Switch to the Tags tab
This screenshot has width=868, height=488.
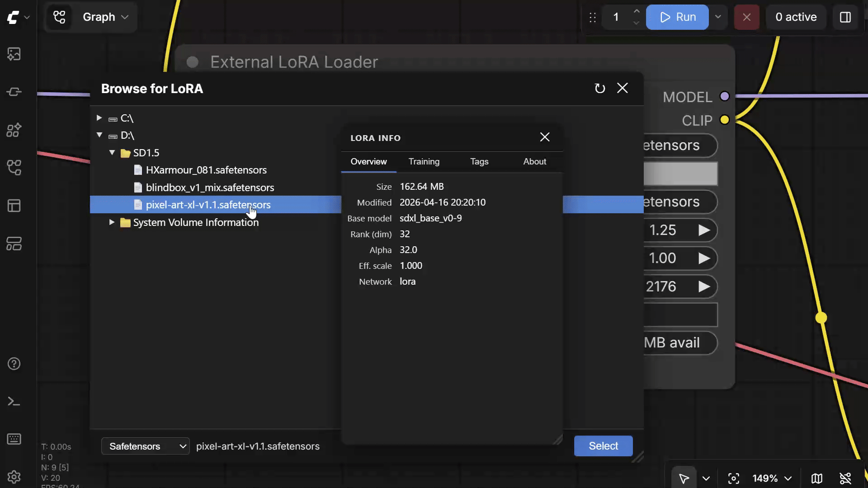[x=479, y=162]
